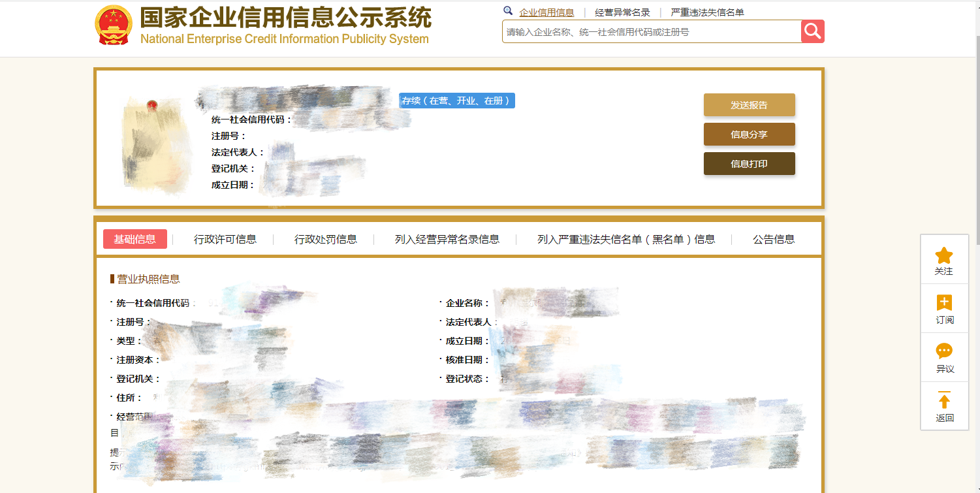980x493 pixels.
Task: Click the red search magnifier button
Action: pos(812,31)
